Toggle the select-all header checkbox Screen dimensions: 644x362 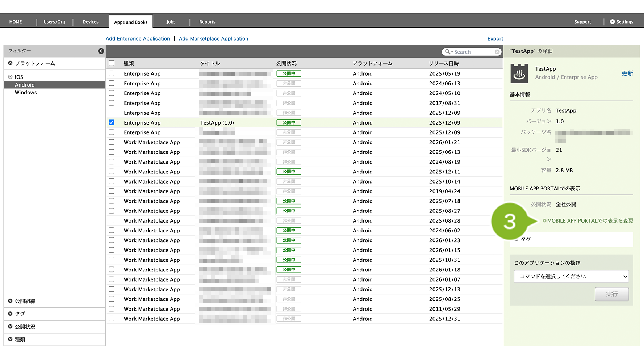(112, 63)
